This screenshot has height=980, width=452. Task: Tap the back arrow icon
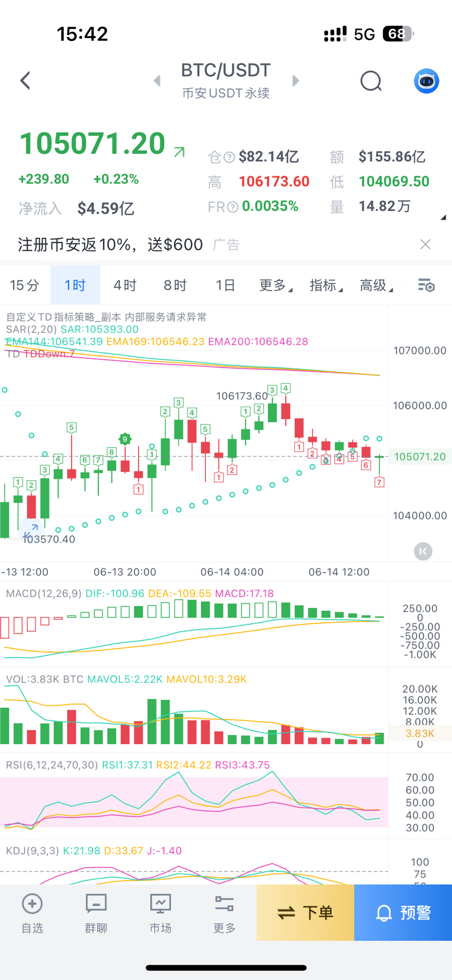click(x=25, y=81)
